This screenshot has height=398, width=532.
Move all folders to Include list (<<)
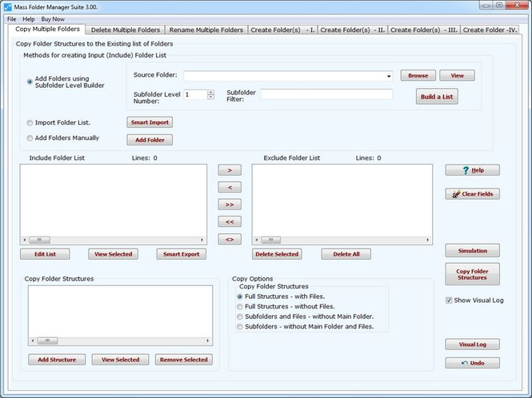pos(230,221)
